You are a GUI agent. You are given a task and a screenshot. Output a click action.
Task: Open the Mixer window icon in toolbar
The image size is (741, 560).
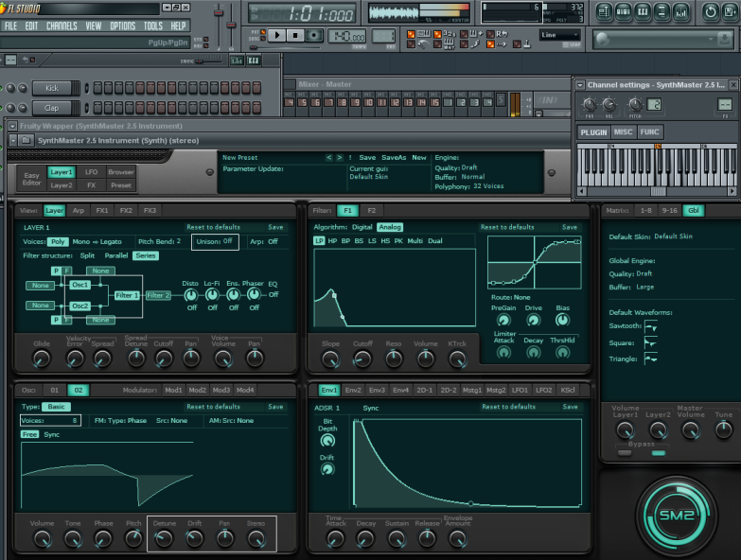[680, 11]
